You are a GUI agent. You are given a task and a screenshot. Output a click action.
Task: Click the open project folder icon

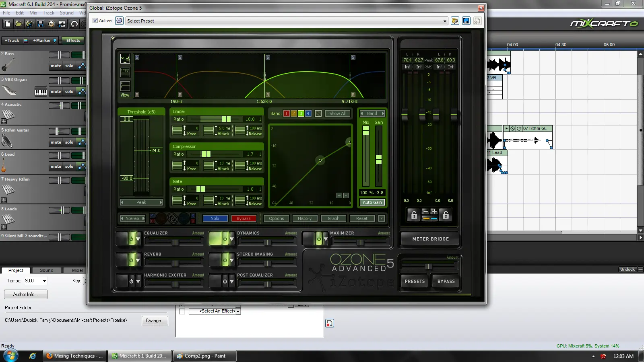click(19, 24)
